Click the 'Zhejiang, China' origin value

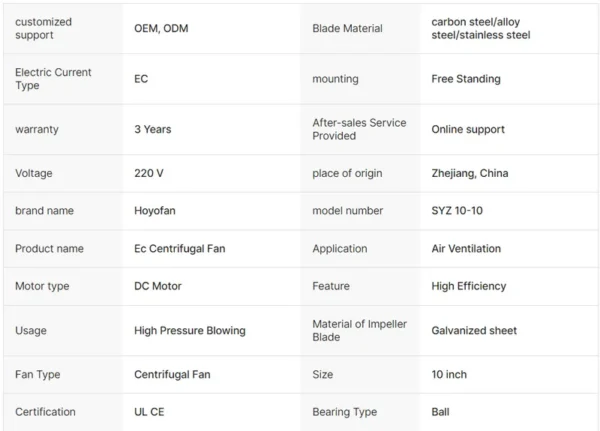tap(470, 173)
